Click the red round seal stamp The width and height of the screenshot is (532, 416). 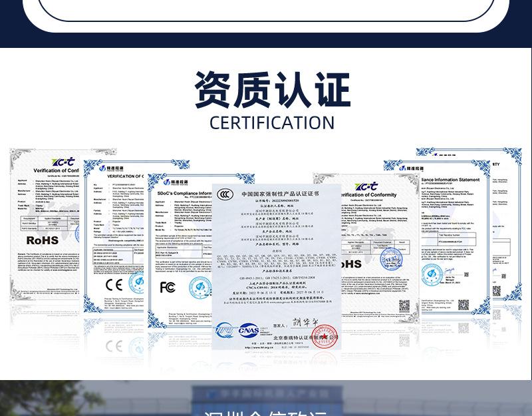point(325,336)
